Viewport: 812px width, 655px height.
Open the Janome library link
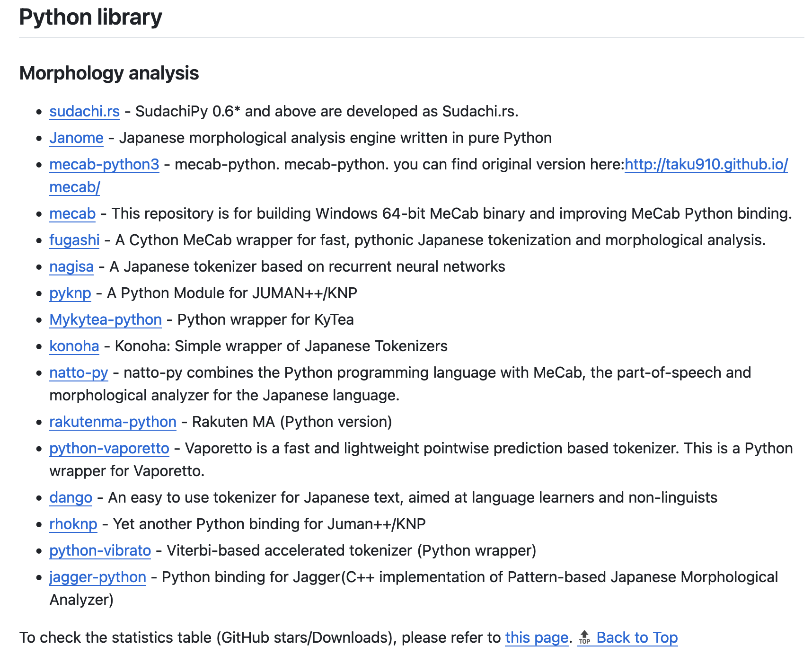76,138
